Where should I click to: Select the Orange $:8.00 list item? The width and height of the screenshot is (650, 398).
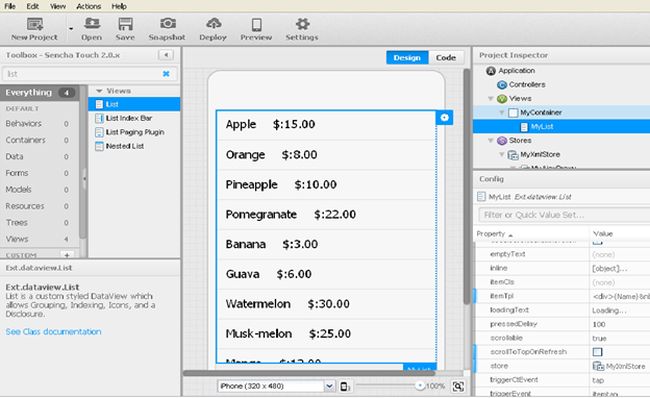[327, 155]
